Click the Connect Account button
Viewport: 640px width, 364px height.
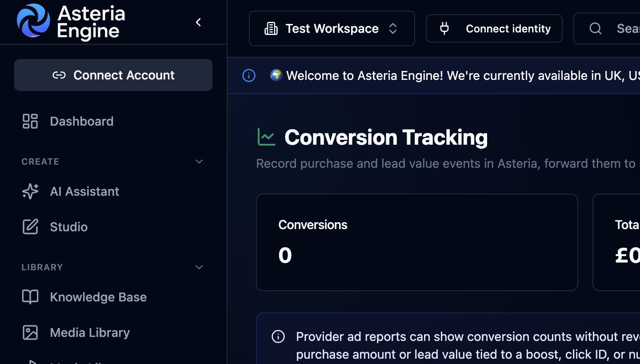click(113, 75)
